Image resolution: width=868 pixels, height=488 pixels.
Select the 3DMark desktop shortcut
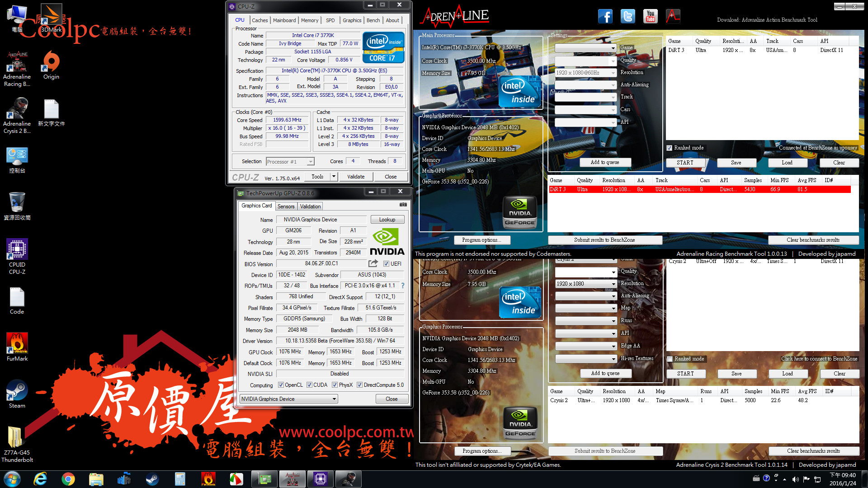click(51, 19)
